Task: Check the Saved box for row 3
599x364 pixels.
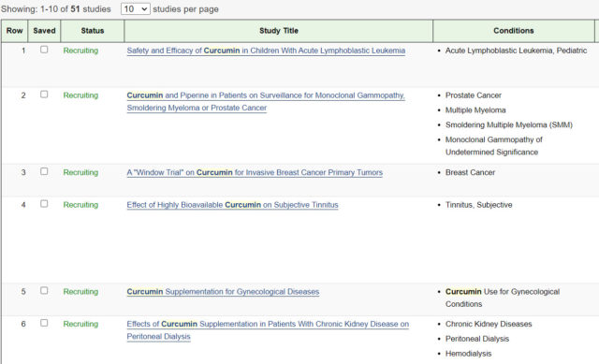Action: point(44,171)
